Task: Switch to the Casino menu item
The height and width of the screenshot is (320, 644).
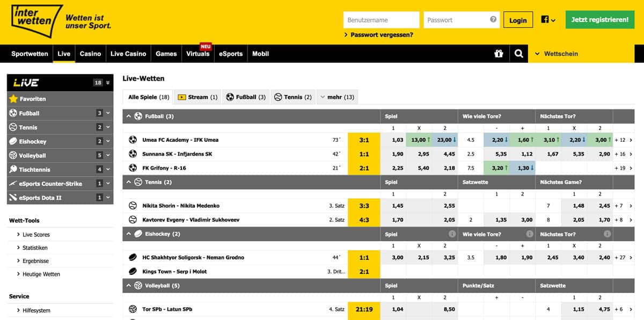Action: tap(90, 54)
